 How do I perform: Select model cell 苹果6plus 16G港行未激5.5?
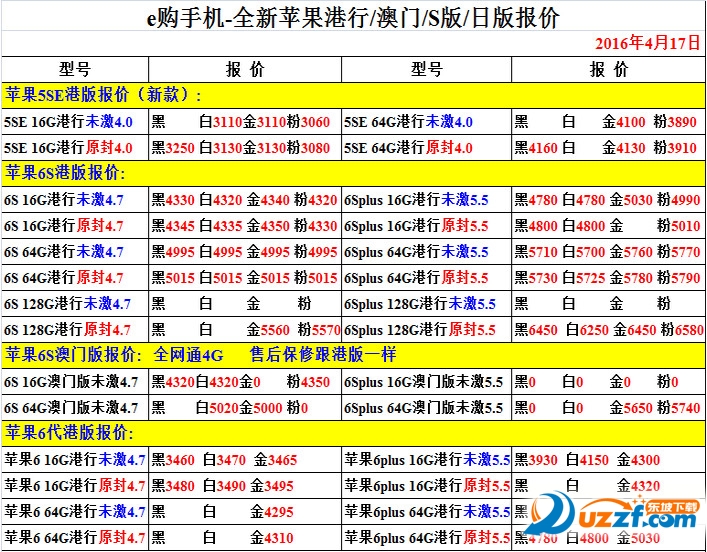tap(427, 460)
